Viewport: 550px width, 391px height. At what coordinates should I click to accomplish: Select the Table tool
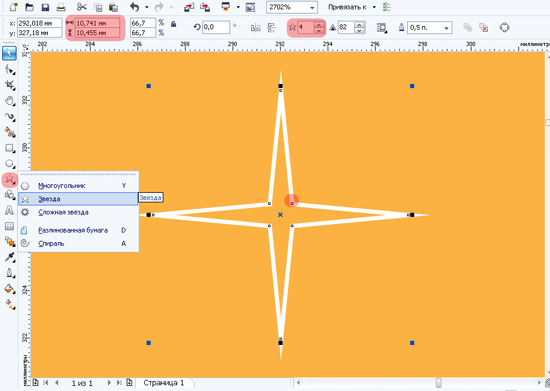click(9, 226)
